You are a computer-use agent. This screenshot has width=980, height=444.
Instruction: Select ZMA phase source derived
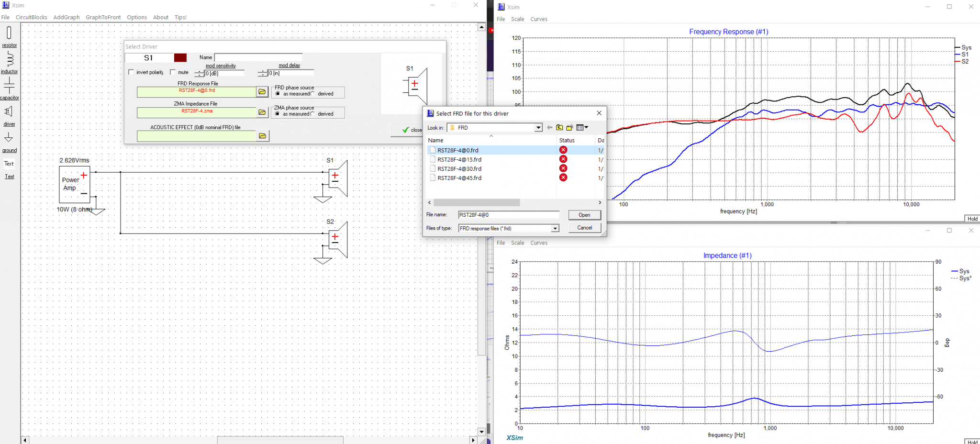click(x=313, y=114)
